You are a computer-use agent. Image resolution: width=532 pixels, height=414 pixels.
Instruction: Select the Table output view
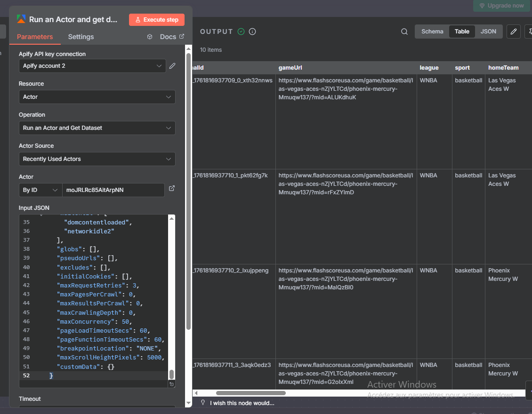[461, 32]
